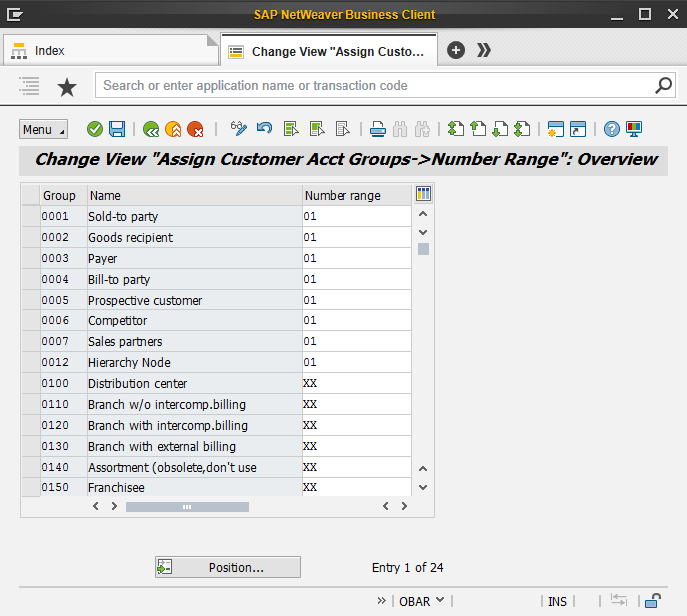Open navigation list icon beside star
Image resolution: width=687 pixels, height=616 pixels.
(x=29, y=86)
